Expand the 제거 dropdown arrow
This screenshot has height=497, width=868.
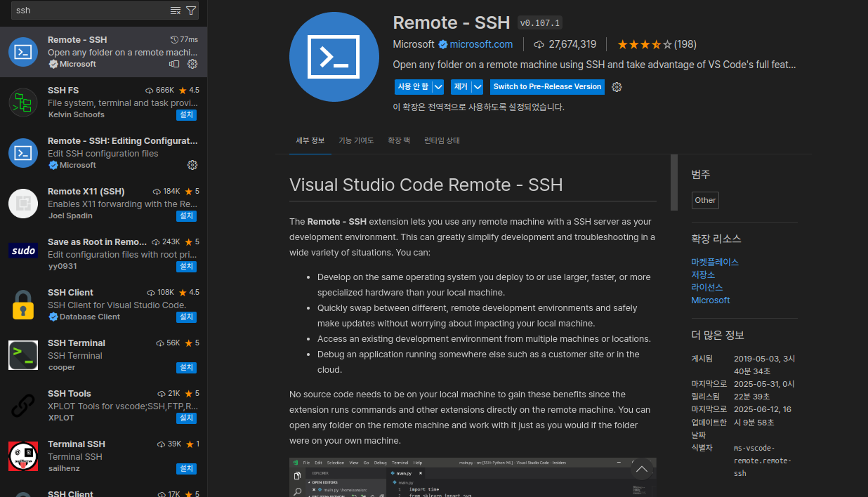tap(478, 87)
